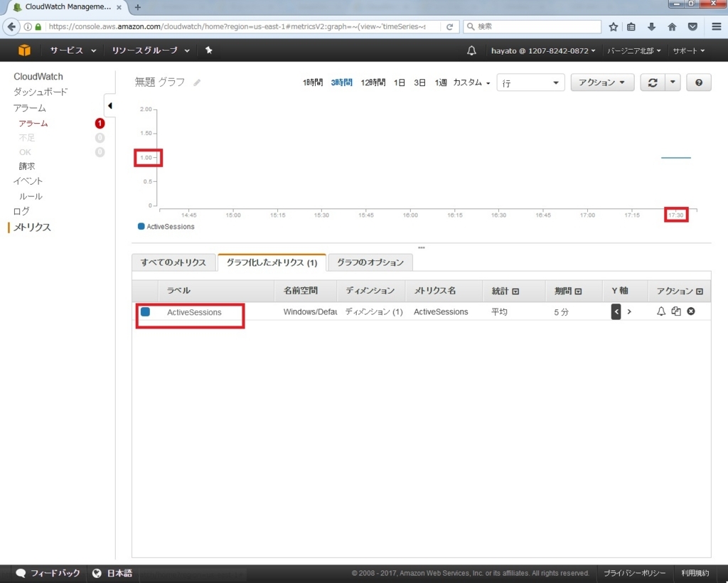Image resolution: width=728 pixels, height=583 pixels.
Task: Remove the ActiveSessions metric with the X icon
Action: pyautogui.click(x=691, y=311)
